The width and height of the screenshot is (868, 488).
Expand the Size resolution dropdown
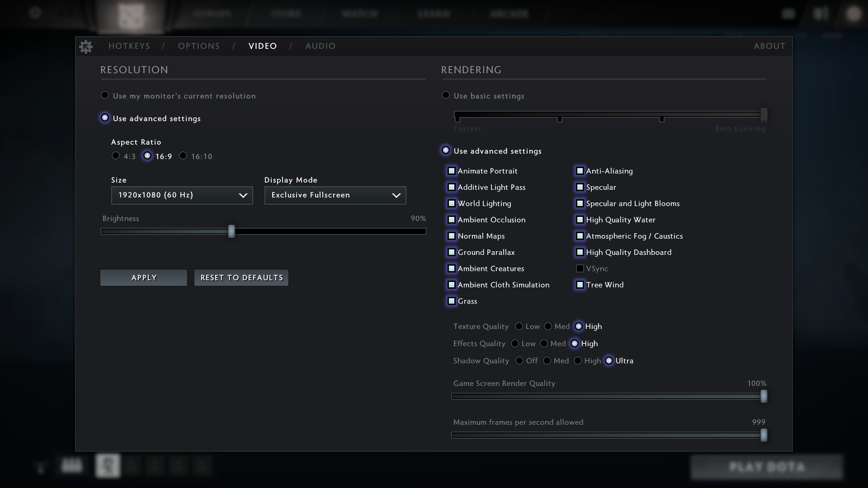tap(182, 195)
